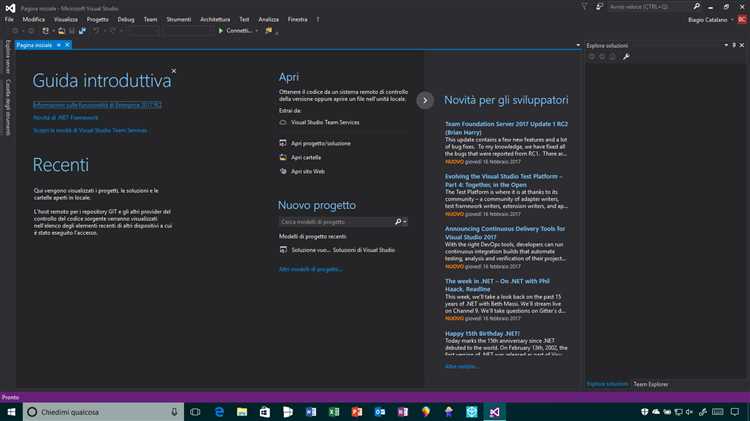Click the open file toolbar icon
The width and height of the screenshot is (750, 421).
61,31
